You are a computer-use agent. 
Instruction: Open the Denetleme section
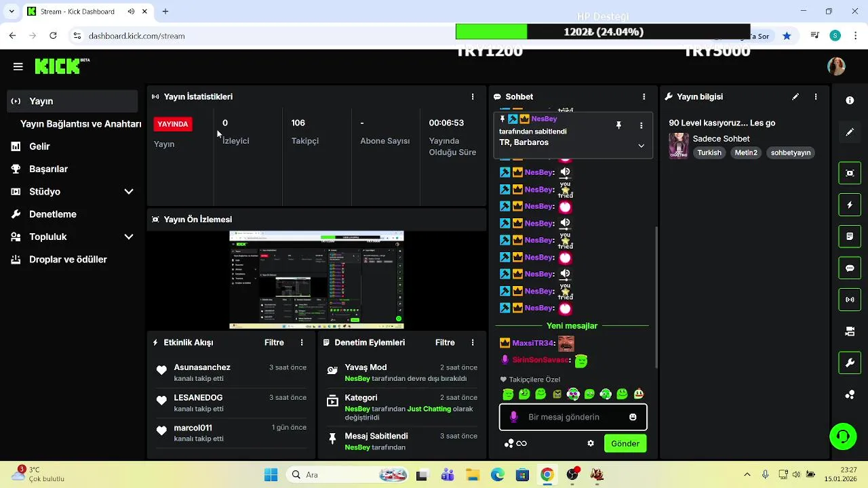pos(52,214)
